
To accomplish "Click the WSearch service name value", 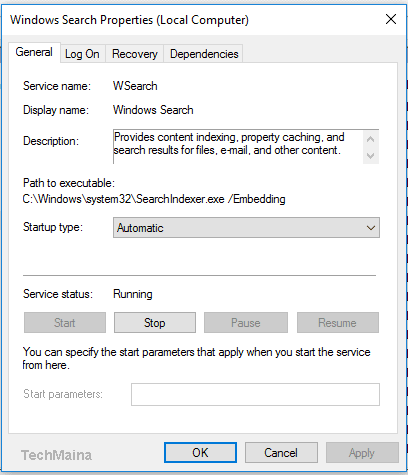I will (x=135, y=86).
